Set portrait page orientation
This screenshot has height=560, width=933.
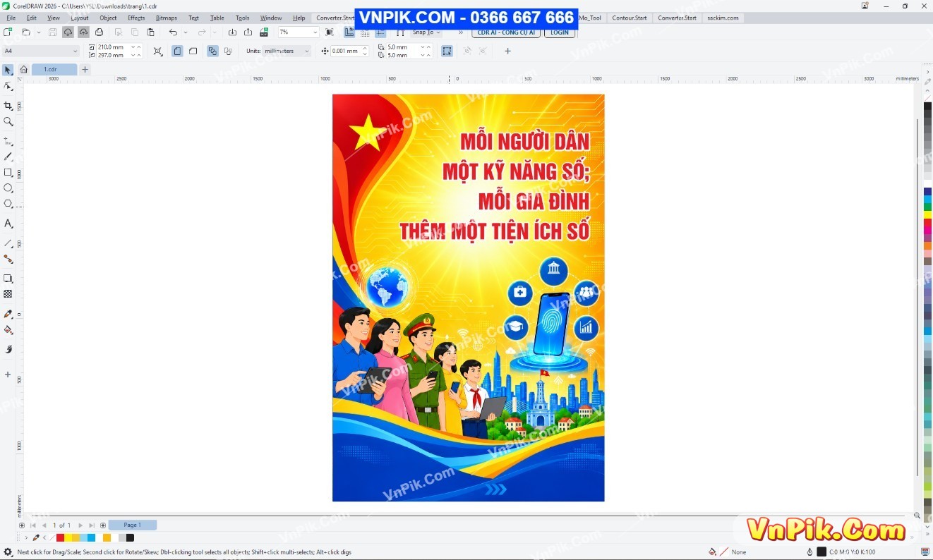coord(177,51)
